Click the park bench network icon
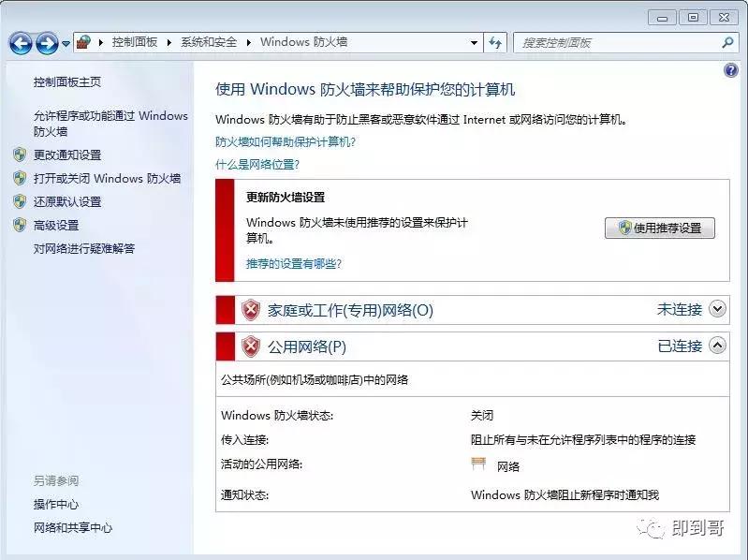The image size is (748, 560). click(x=478, y=464)
